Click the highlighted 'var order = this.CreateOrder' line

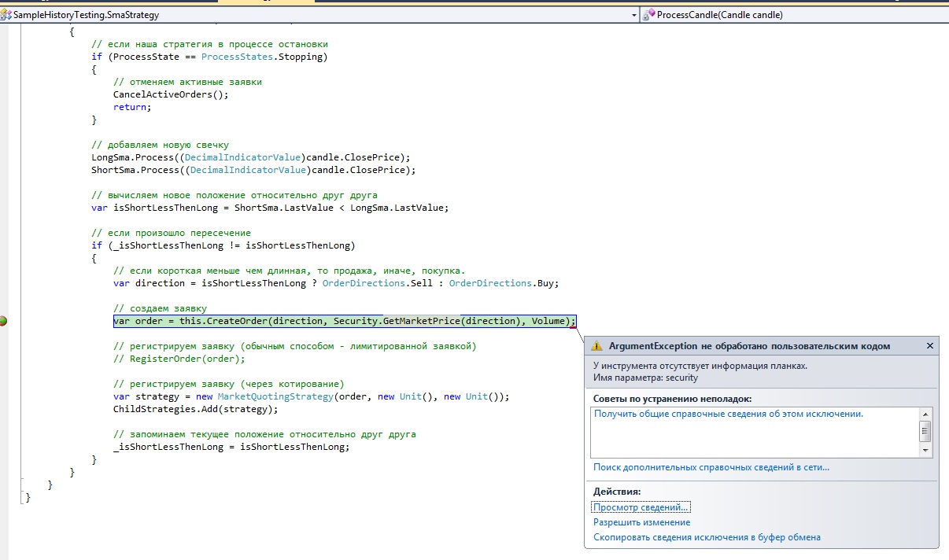(344, 321)
